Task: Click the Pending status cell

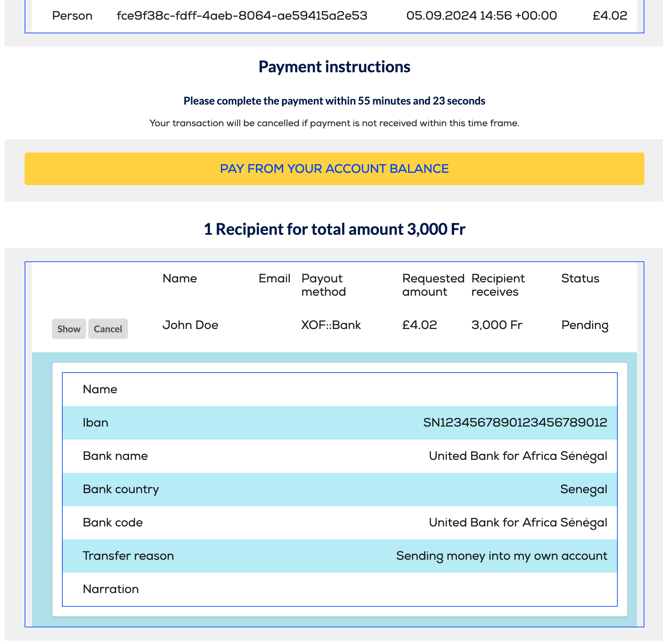Action: pos(584,325)
